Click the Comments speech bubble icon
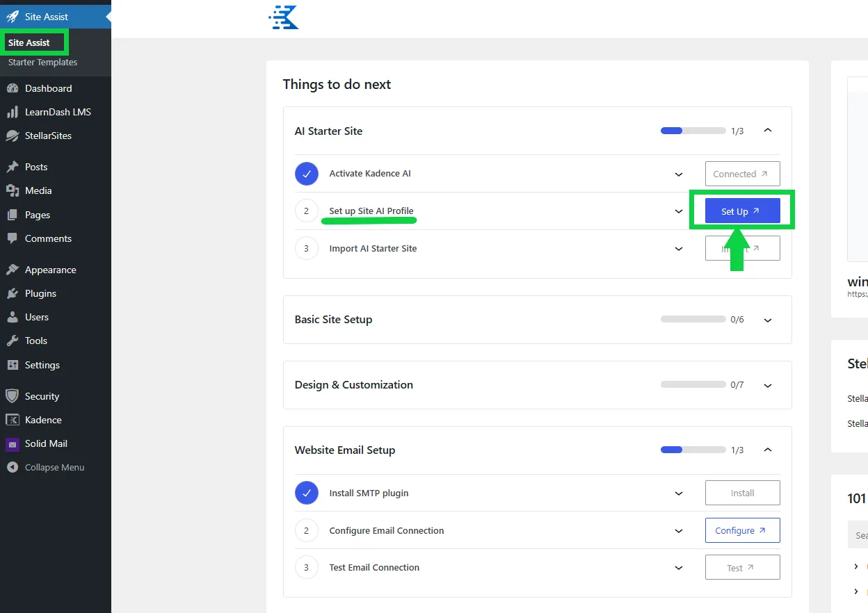 (x=12, y=238)
